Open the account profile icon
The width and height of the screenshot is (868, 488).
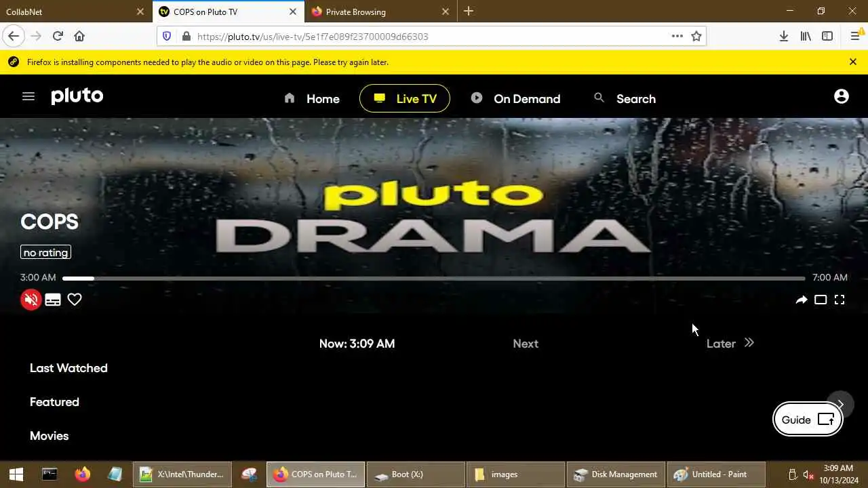[842, 96]
